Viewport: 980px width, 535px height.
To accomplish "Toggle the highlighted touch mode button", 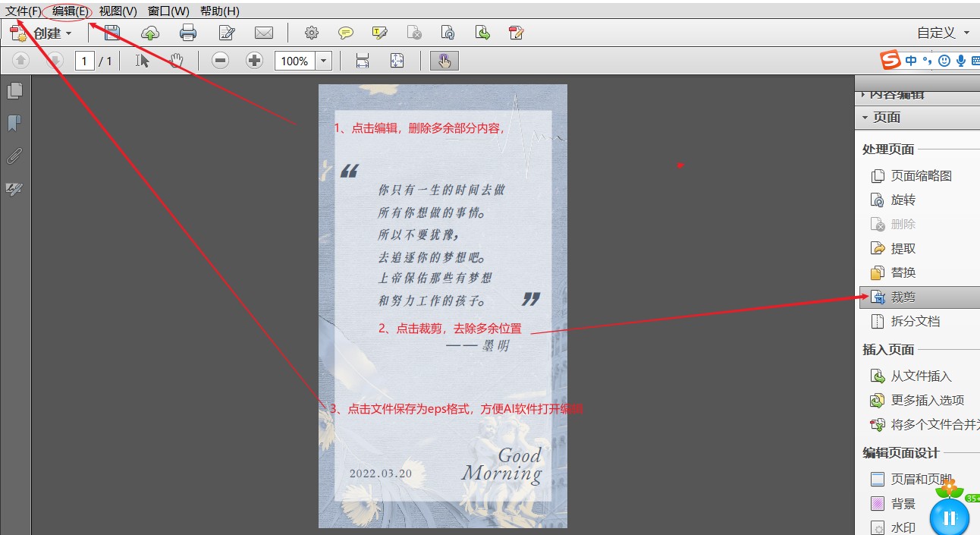I will tap(444, 61).
